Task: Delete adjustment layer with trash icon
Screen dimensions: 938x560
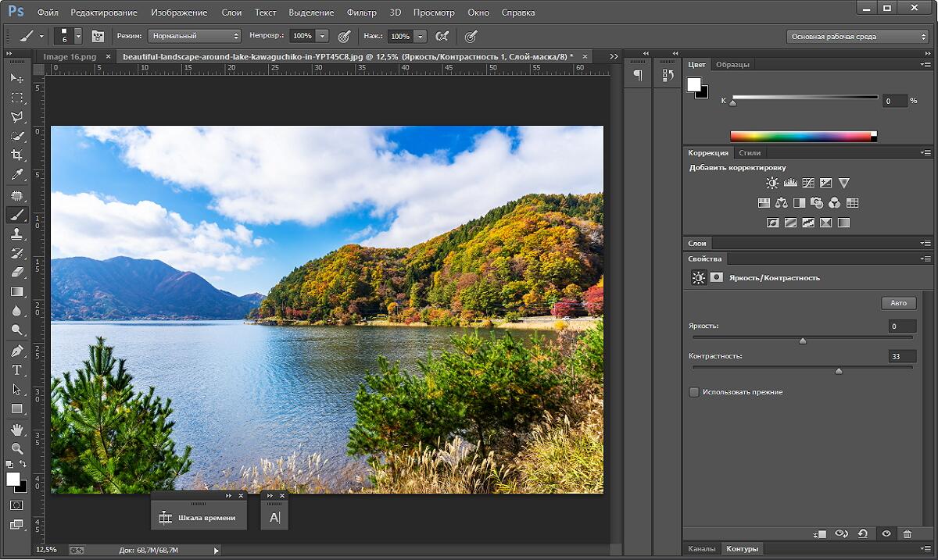Action: tap(908, 534)
